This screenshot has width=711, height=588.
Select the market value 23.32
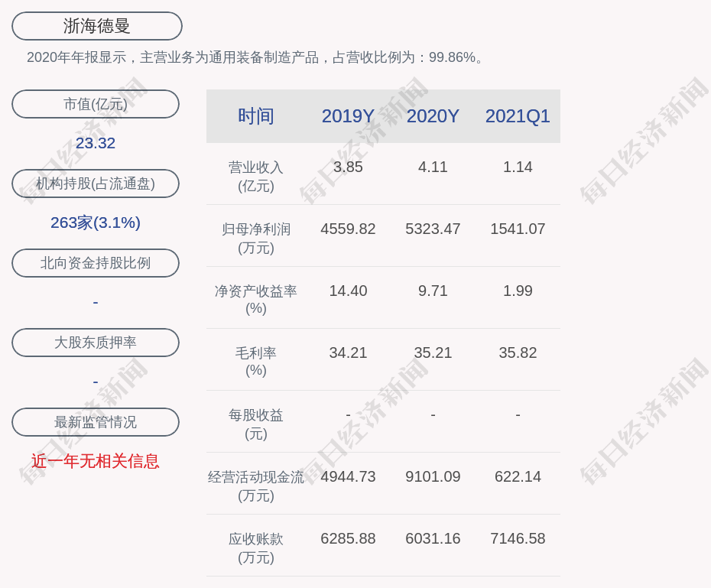pyautogui.click(x=96, y=143)
